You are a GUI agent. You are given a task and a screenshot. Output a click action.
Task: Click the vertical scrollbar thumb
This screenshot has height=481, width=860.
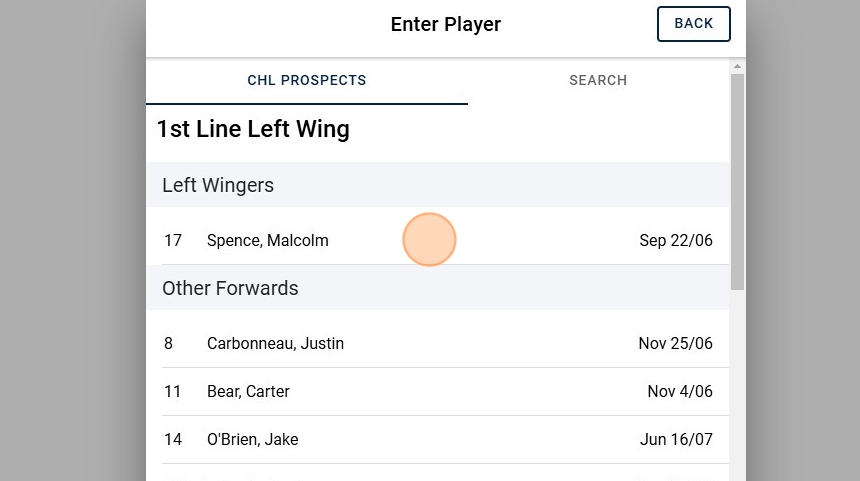737,180
